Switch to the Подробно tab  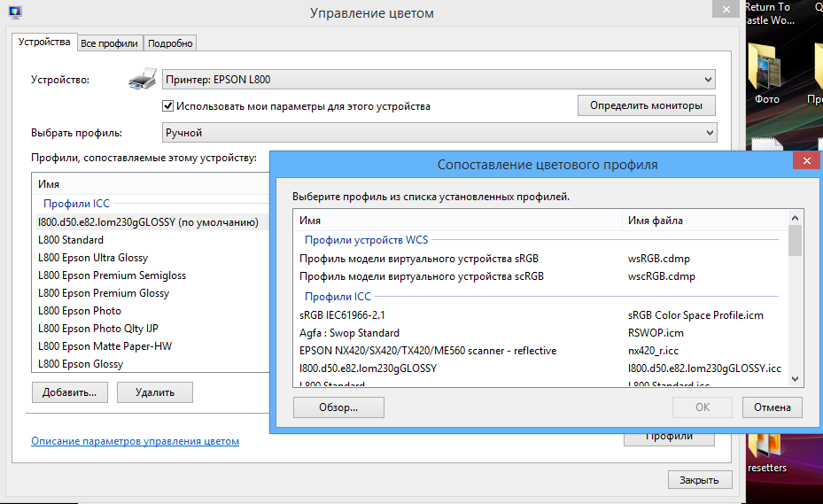[x=170, y=43]
